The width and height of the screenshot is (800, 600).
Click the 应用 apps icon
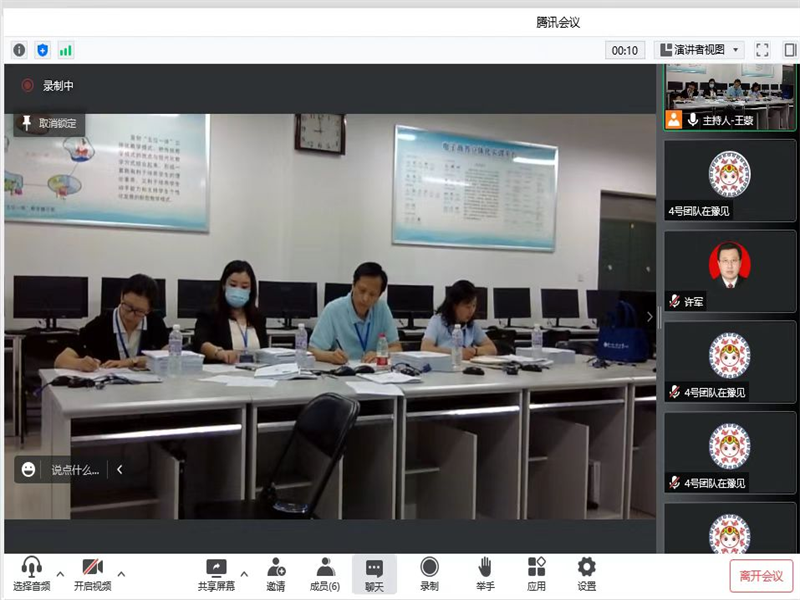[x=537, y=574]
